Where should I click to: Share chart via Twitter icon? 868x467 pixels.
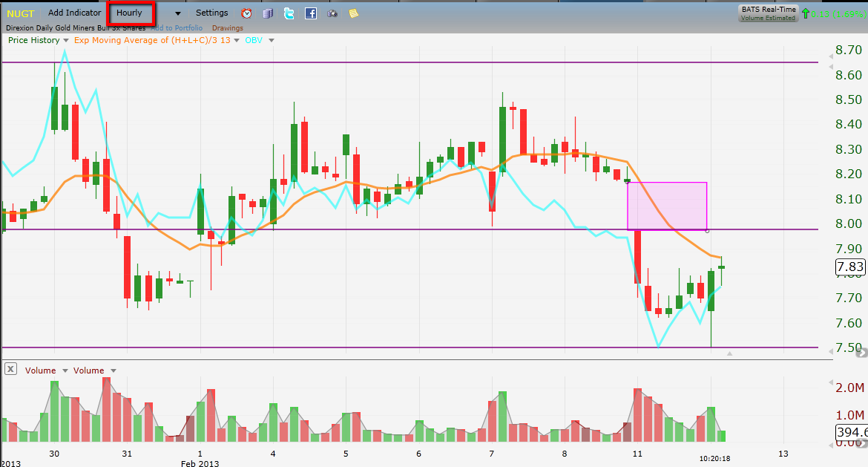pyautogui.click(x=289, y=13)
